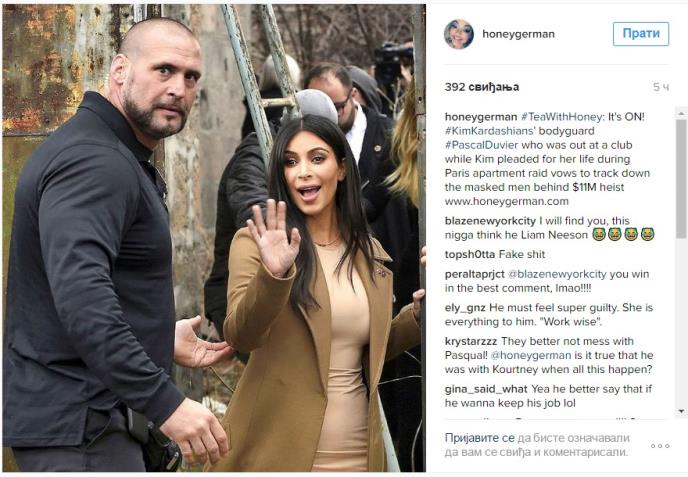Open honeygerman username in post header
Image resolution: width=688 pixels, height=477 pixels.
[518, 34]
